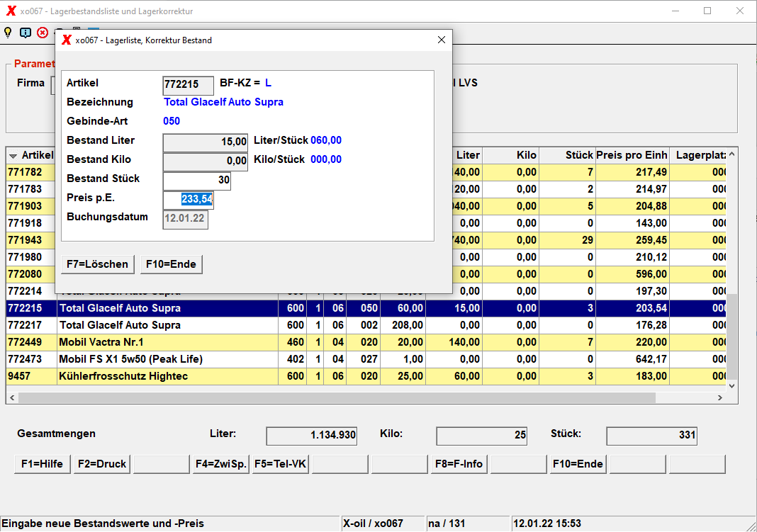Click the blue Bezeichnung text Total Glacelf Auto Supra
The image size is (757, 532).
223,102
